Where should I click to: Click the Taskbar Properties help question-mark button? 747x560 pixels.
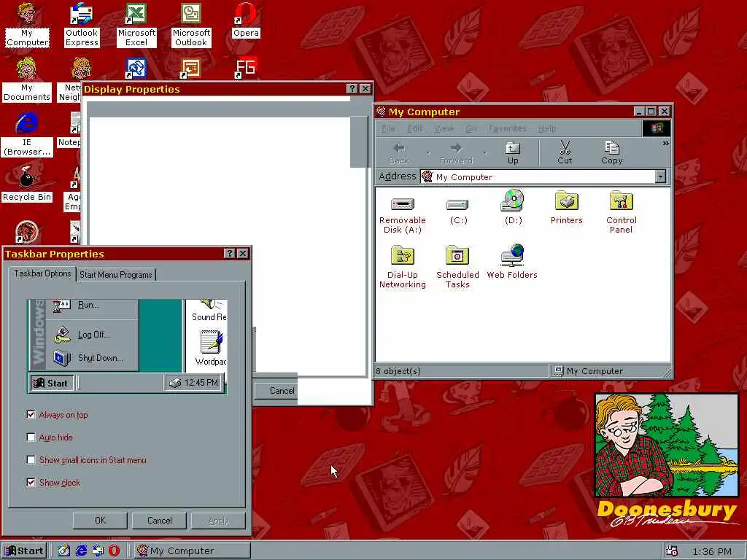click(x=229, y=253)
